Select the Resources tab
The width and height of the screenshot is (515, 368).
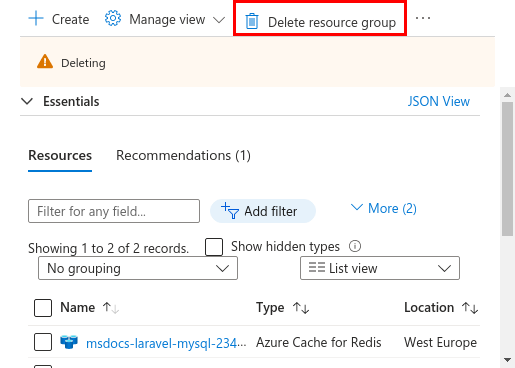click(60, 156)
